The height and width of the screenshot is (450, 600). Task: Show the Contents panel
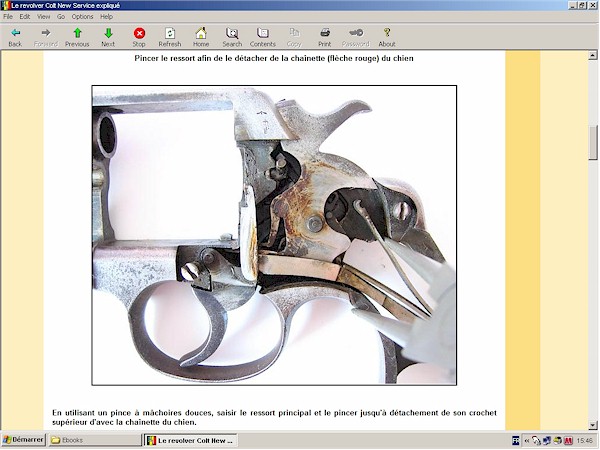coord(263,37)
